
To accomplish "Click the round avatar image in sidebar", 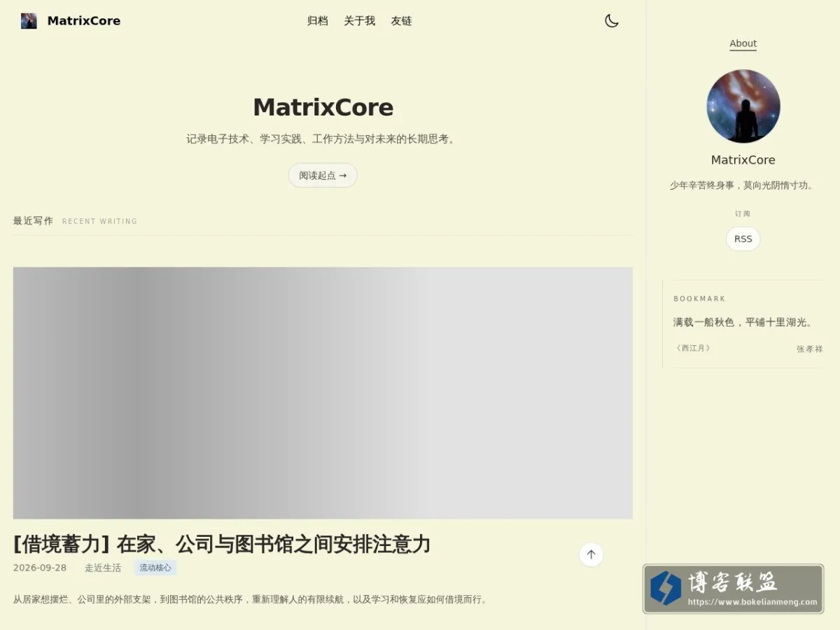I will (743, 106).
